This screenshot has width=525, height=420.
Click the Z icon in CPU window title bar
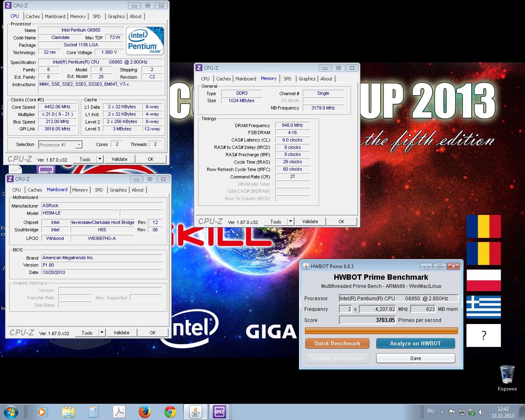8,5
